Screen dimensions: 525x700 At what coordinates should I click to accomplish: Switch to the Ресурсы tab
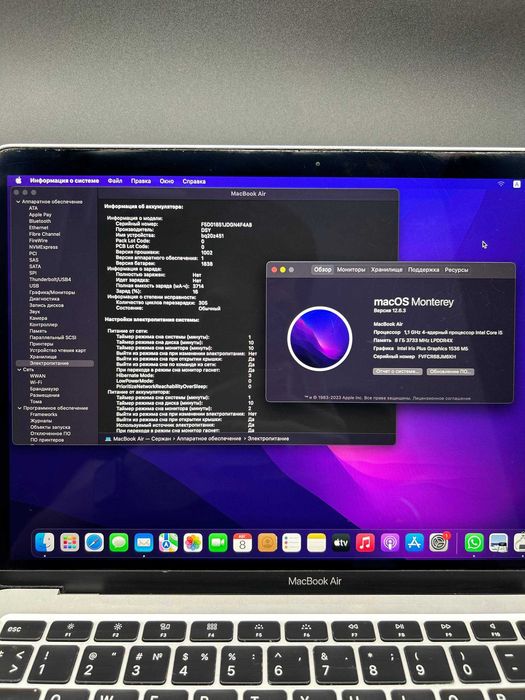pos(456,270)
